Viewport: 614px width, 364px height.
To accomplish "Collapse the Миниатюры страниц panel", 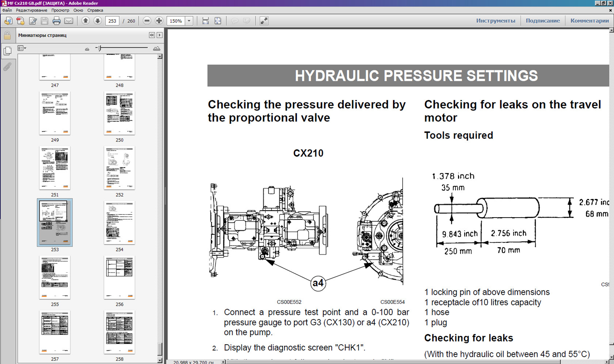I will [x=152, y=35].
